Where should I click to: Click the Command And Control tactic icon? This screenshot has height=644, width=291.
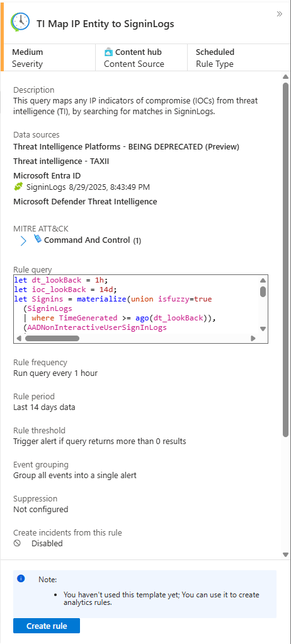(x=38, y=239)
